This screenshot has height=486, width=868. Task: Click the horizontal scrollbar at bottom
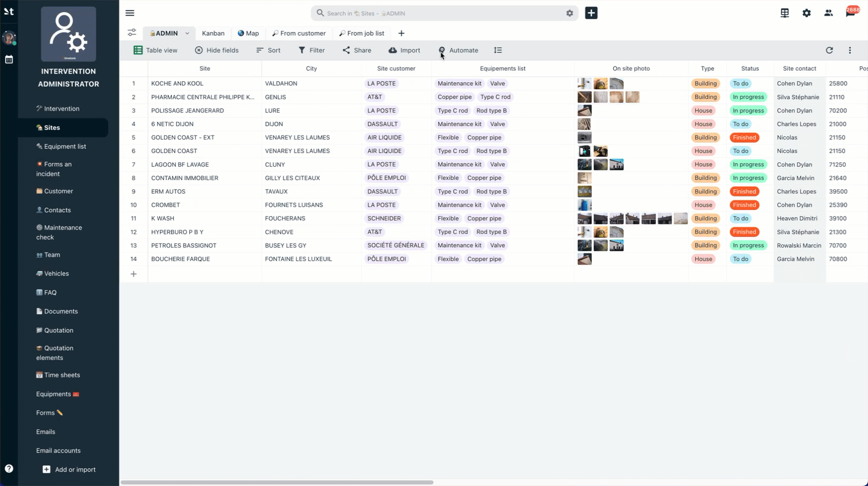(x=277, y=482)
